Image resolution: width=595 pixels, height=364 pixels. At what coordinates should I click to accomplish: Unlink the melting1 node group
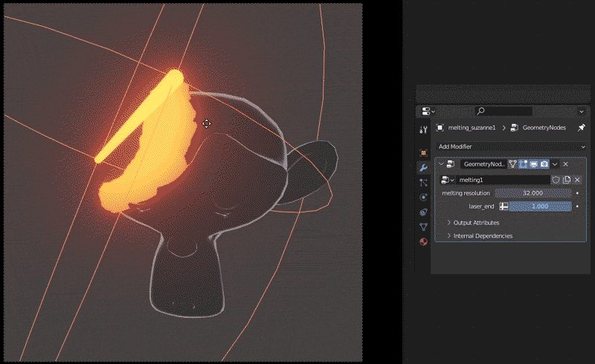(x=577, y=180)
